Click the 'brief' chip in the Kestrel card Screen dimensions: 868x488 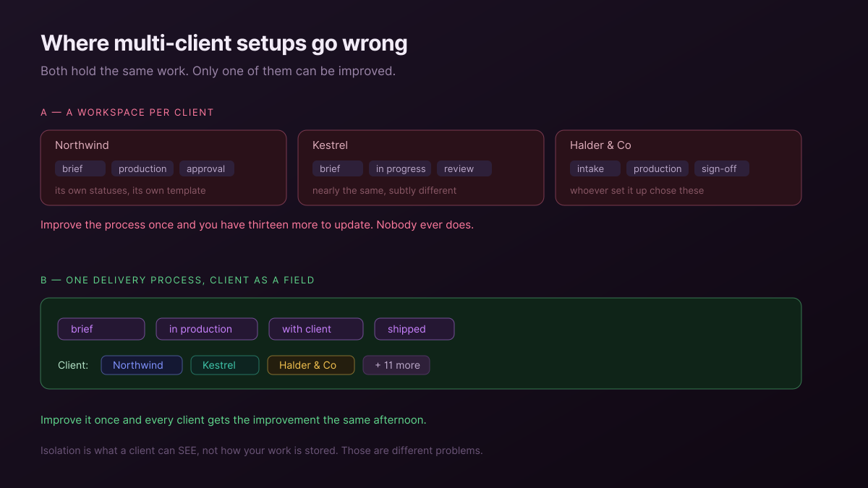[x=338, y=168]
